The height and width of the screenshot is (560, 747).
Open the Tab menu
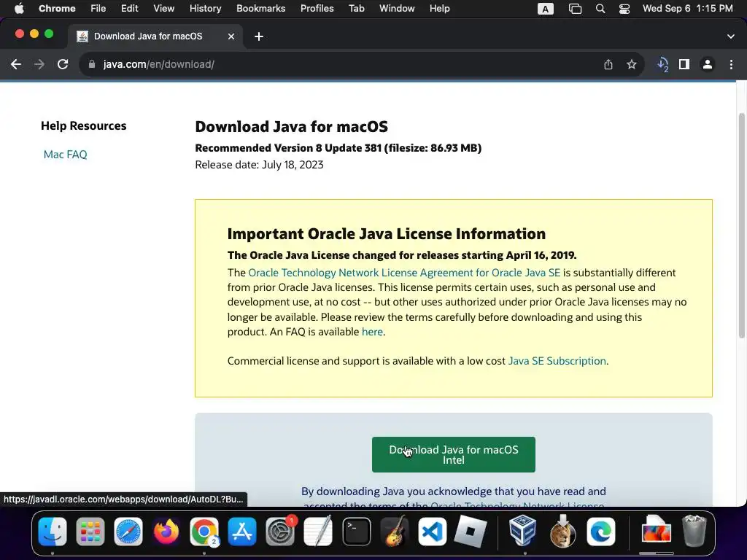[x=356, y=9]
